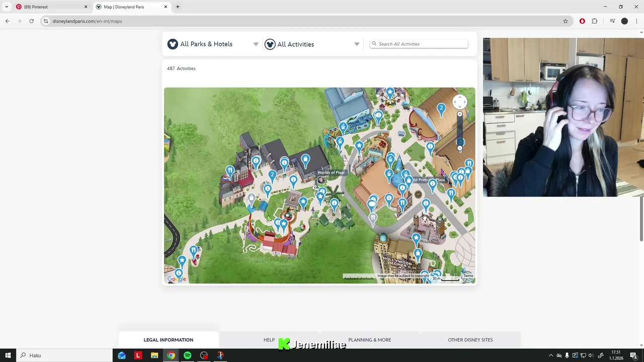Click the star pin on the carousel at map top
644x362 pixels.
coord(390,93)
